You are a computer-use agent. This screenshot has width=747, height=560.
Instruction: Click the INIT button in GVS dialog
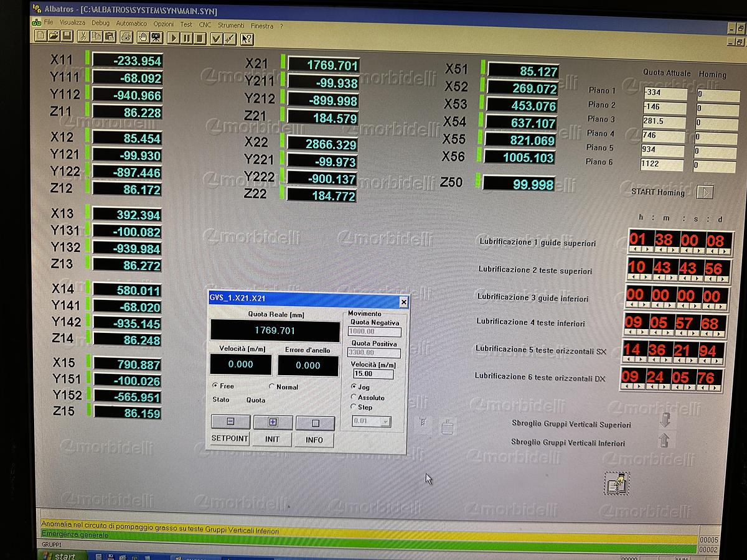click(x=272, y=440)
